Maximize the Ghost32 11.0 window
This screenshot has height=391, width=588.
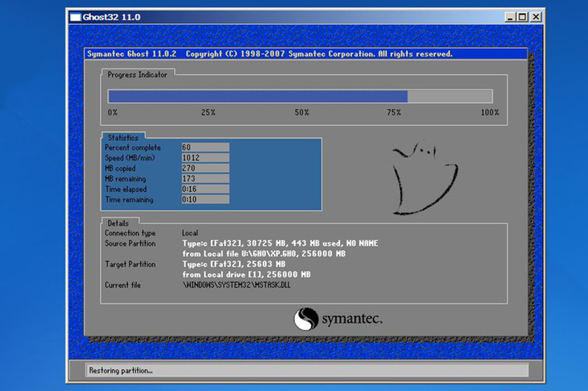click(523, 17)
